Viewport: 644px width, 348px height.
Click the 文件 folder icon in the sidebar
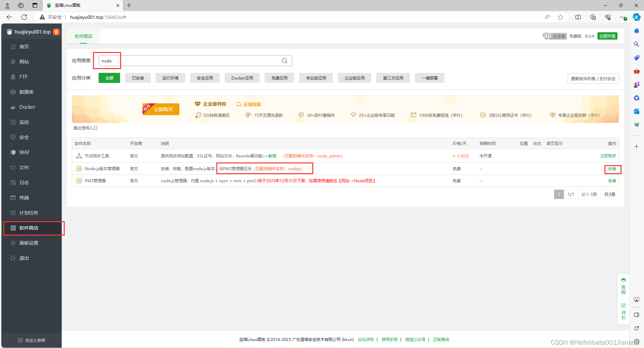click(13, 167)
